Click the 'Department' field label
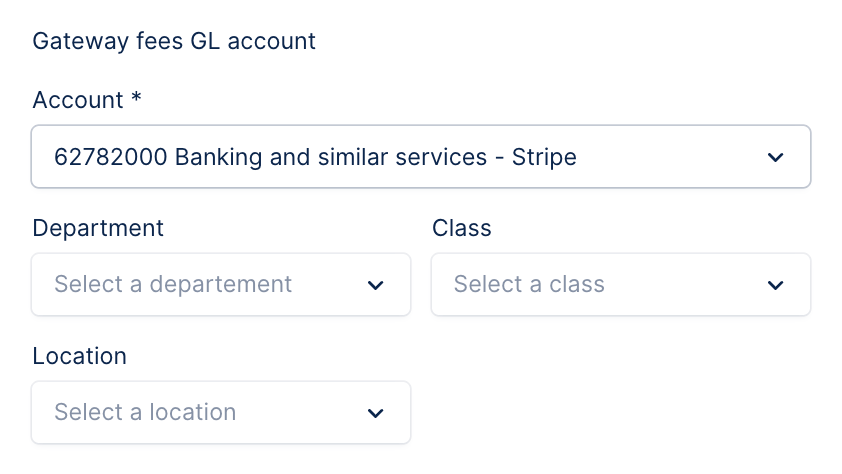This screenshot has width=842, height=474. point(98,229)
